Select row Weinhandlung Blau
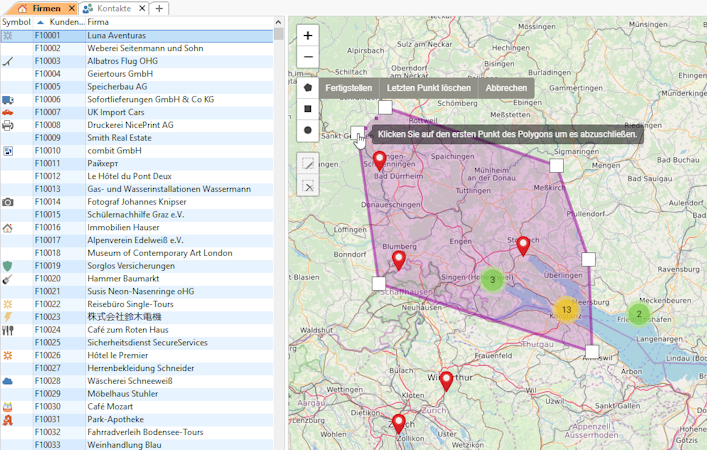Viewport: 707px width, 450px height. (137, 445)
